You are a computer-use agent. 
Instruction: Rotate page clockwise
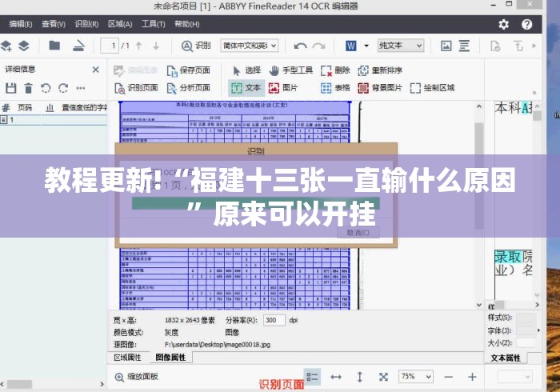point(63,88)
